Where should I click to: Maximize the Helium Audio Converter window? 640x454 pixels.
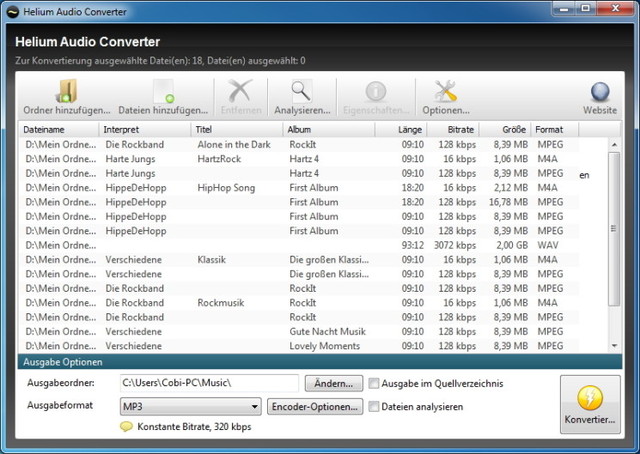pyautogui.click(x=586, y=9)
